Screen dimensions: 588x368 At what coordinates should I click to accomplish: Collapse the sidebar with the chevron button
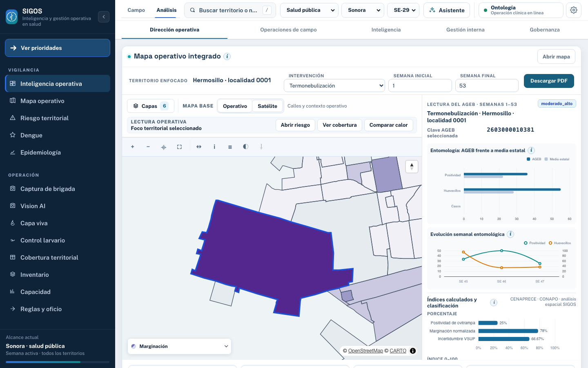pyautogui.click(x=104, y=17)
